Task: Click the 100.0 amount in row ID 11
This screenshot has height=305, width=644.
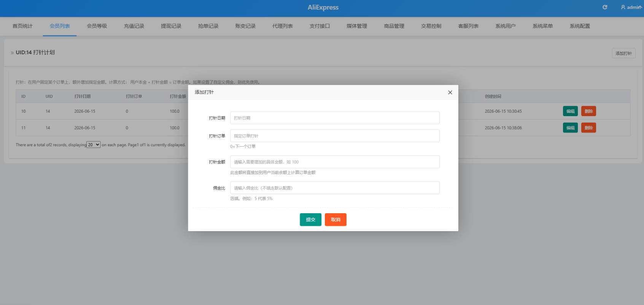Action: point(175,128)
